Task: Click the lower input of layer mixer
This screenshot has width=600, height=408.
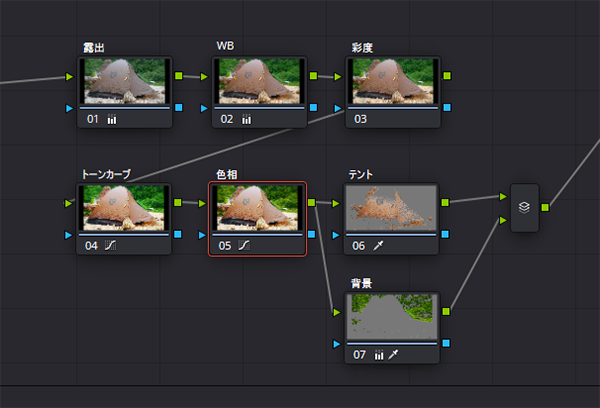Action: (503, 220)
